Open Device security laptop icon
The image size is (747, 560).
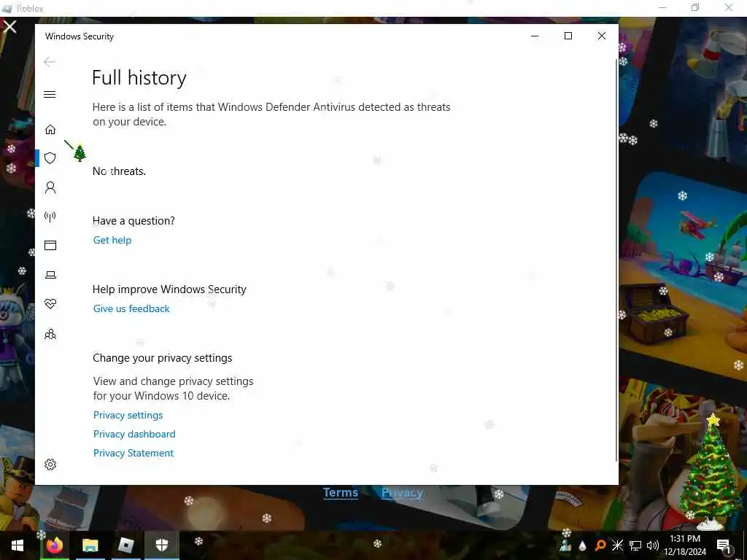click(50, 275)
